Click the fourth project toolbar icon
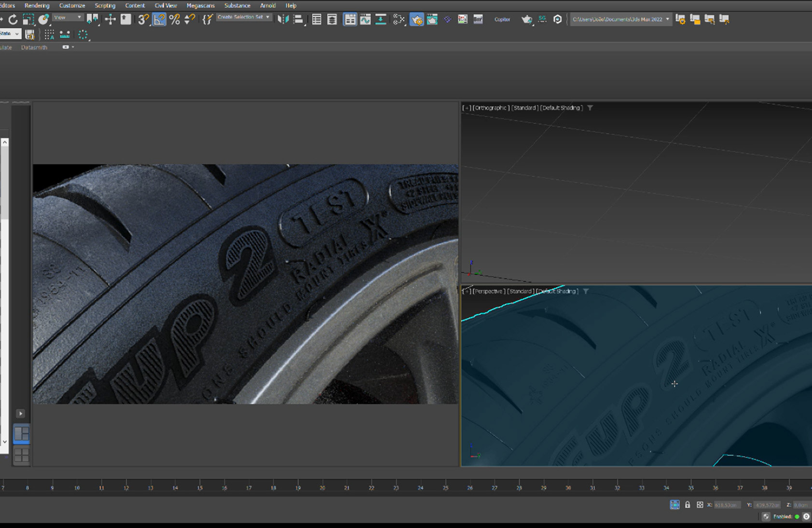Viewport: 812px width, 528px height. (724, 19)
